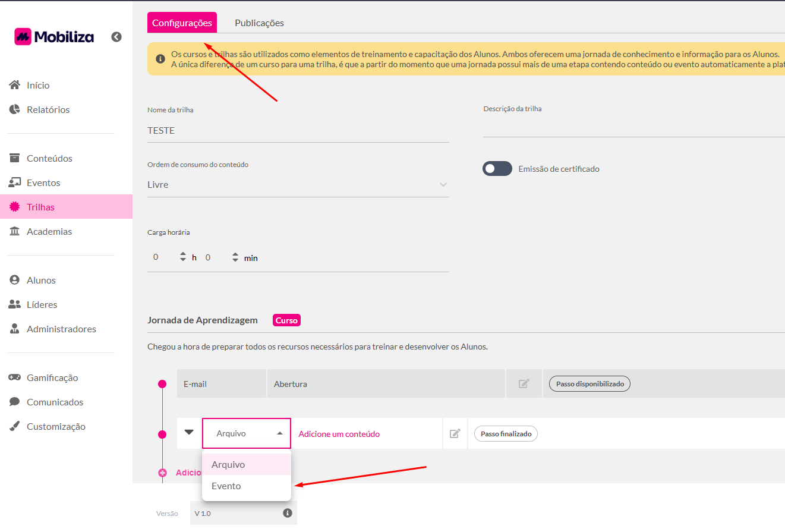Open the Academias section
The image size is (785, 532).
click(49, 231)
